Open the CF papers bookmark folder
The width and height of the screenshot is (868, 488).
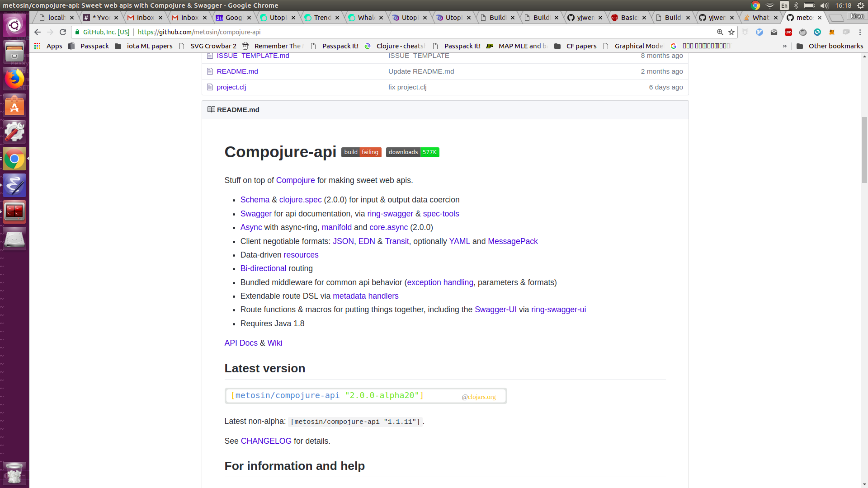[x=576, y=46]
